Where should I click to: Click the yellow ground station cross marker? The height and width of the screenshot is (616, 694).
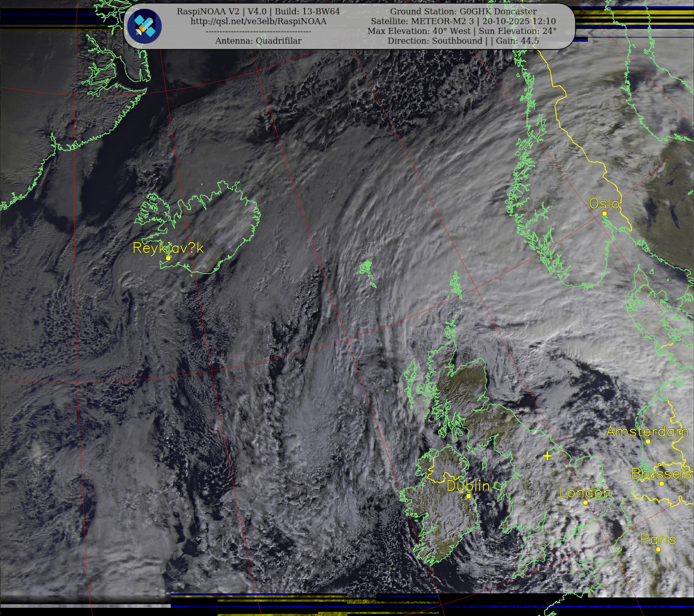coord(547,456)
